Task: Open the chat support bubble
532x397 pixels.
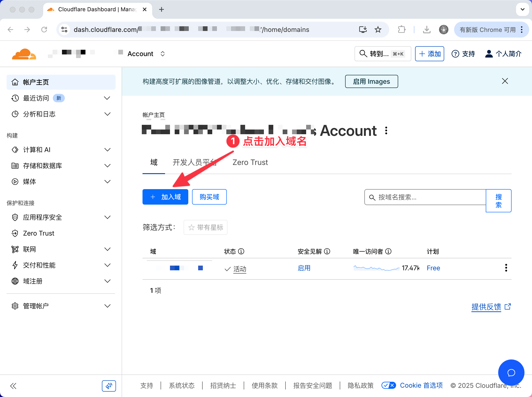Action: pyautogui.click(x=511, y=373)
